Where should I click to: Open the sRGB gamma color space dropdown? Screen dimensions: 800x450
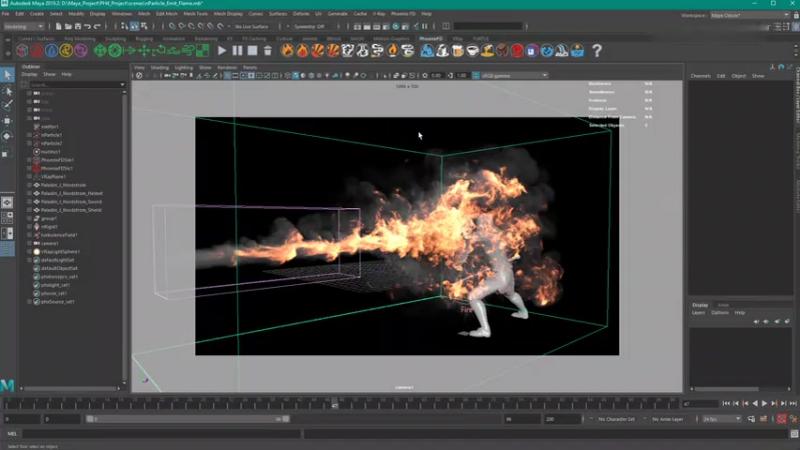coord(514,75)
